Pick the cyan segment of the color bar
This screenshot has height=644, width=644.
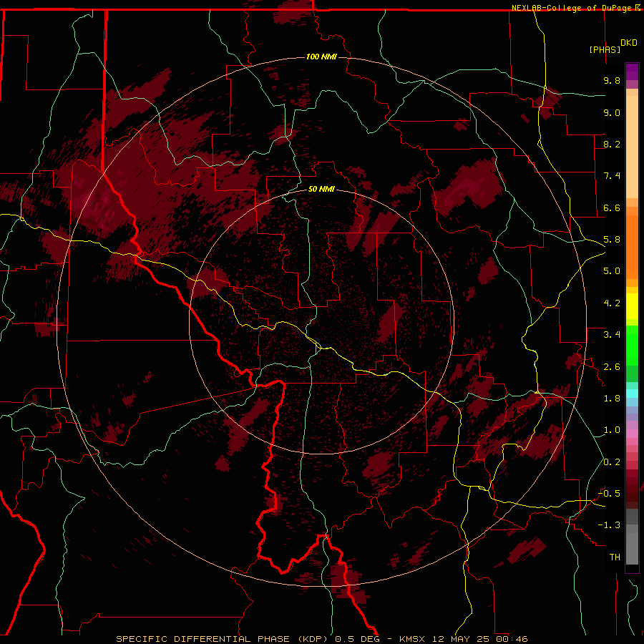pyautogui.click(x=632, y=394)
